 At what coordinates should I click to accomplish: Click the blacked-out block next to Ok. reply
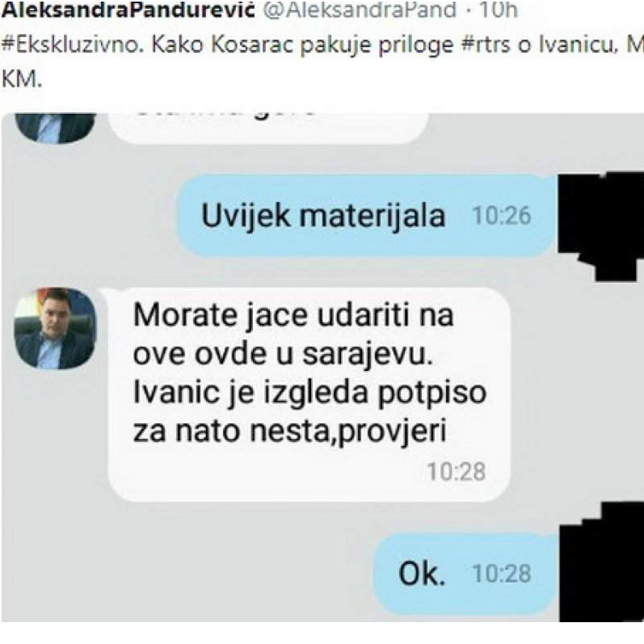click(602, 561)
